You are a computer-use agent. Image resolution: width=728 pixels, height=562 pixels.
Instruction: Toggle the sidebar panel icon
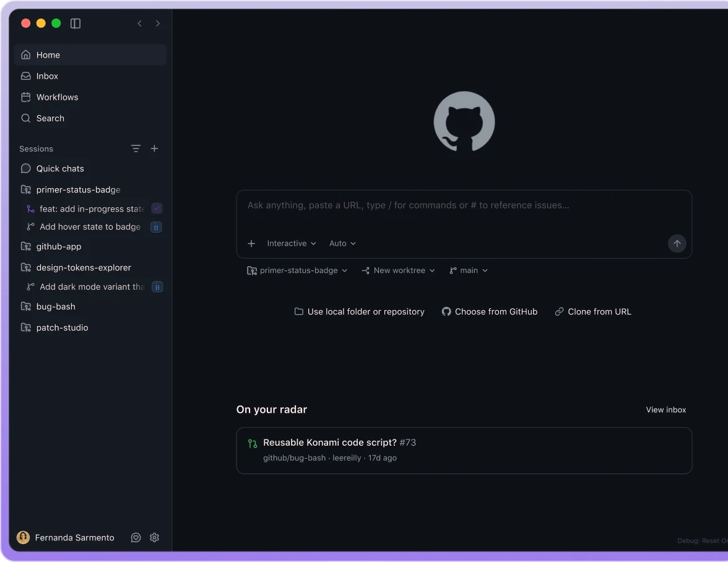click(x=76, y=23)
